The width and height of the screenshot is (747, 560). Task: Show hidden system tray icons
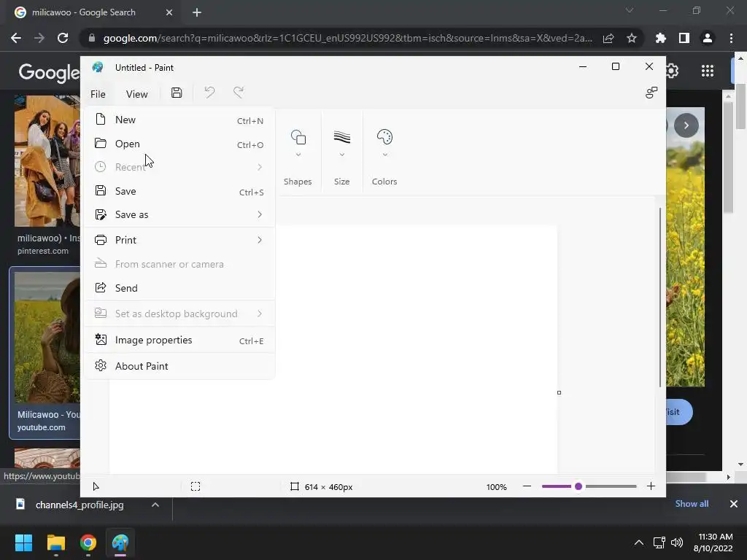pyautogui.click(x=639, y=542)
